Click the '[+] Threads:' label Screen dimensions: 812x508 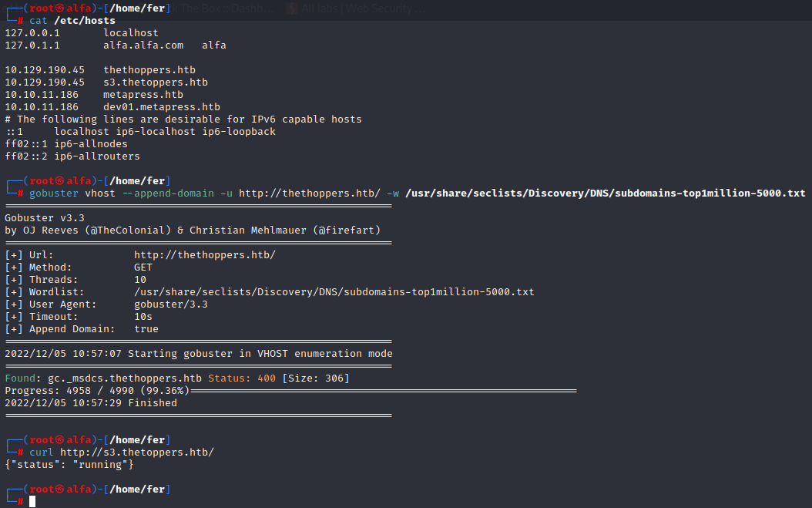(42, 280)
